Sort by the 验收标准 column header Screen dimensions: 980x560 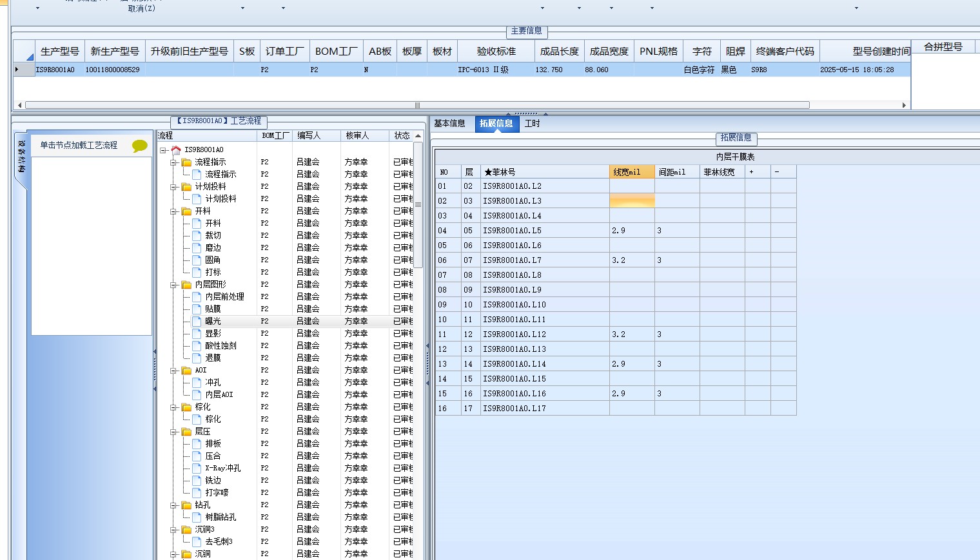496,52
